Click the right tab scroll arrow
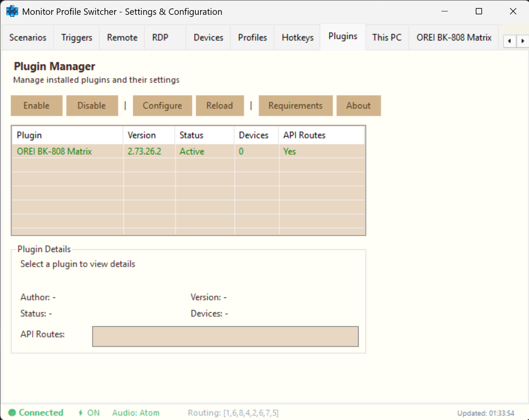 click(x=523, y=41)
